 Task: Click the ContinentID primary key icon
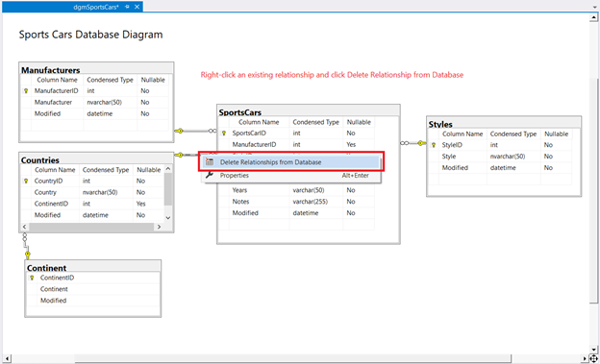click(32, 278)
